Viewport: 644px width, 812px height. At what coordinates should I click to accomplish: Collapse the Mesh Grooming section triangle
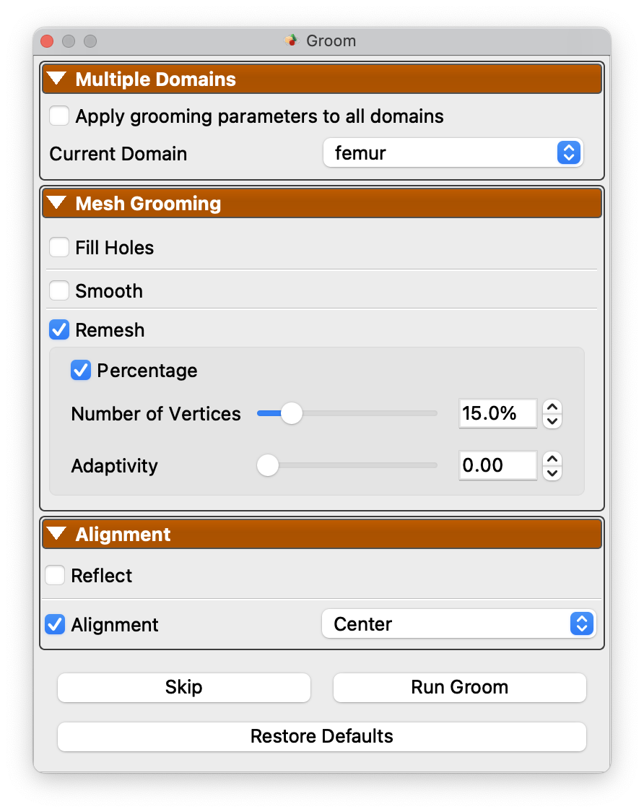[x=56, y=203]
